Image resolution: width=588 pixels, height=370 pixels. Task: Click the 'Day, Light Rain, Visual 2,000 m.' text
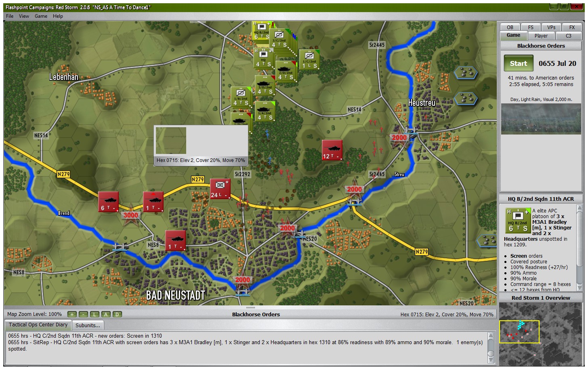(x=541, y=99)
